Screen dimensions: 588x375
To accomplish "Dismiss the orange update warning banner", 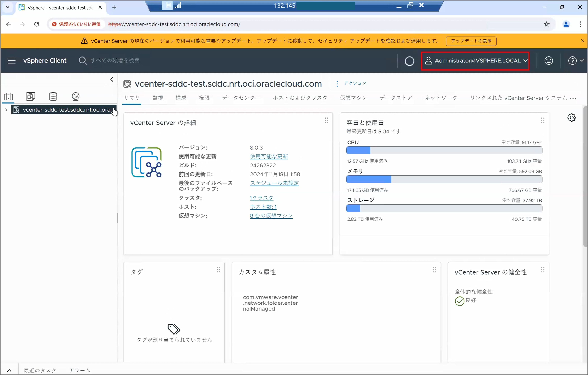I will pos(582,41).
